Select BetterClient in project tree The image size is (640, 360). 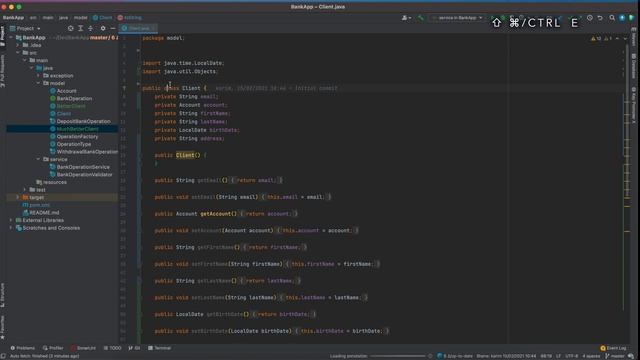[68, 106]
